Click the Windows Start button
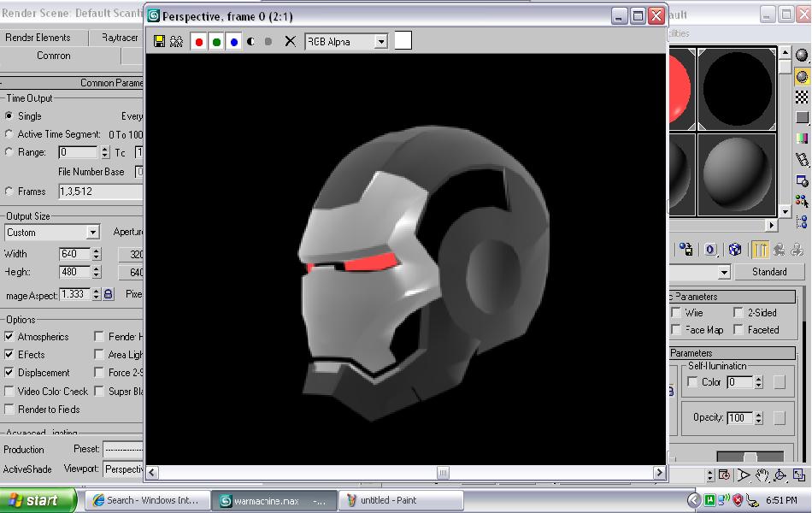The height and width of the screenshot is (513, 812). click(x=38, y=500)
